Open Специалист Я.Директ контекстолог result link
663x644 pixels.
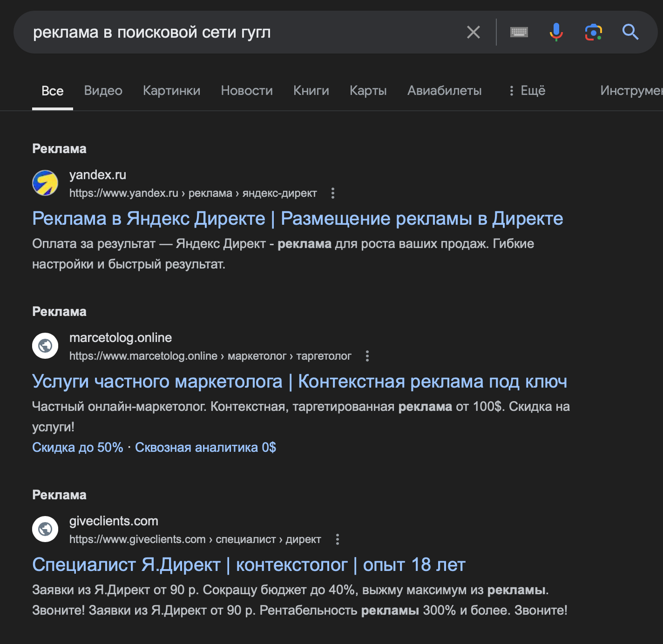click(x=249, y=565)
